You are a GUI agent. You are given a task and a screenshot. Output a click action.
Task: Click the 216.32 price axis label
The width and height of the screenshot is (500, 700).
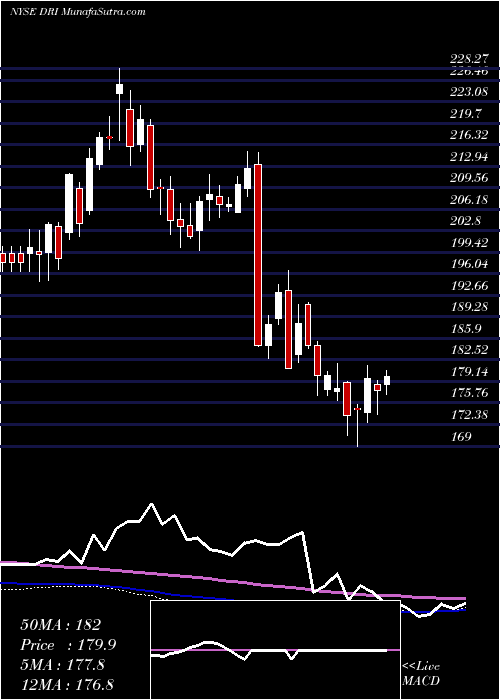coord(469,135)
